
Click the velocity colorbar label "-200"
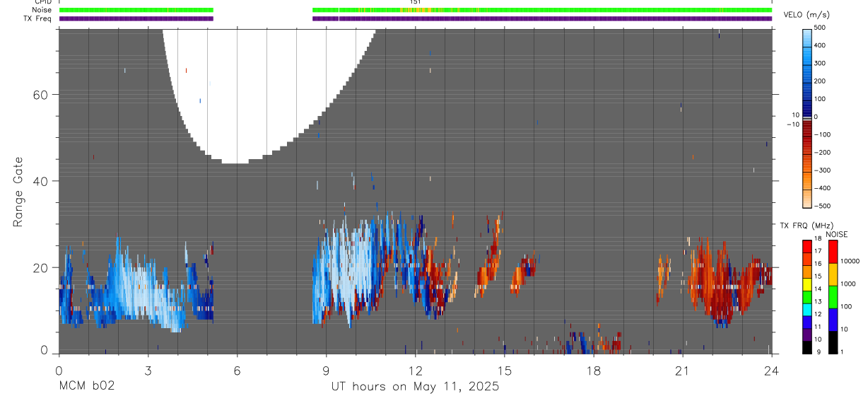[x=821, y=153]
